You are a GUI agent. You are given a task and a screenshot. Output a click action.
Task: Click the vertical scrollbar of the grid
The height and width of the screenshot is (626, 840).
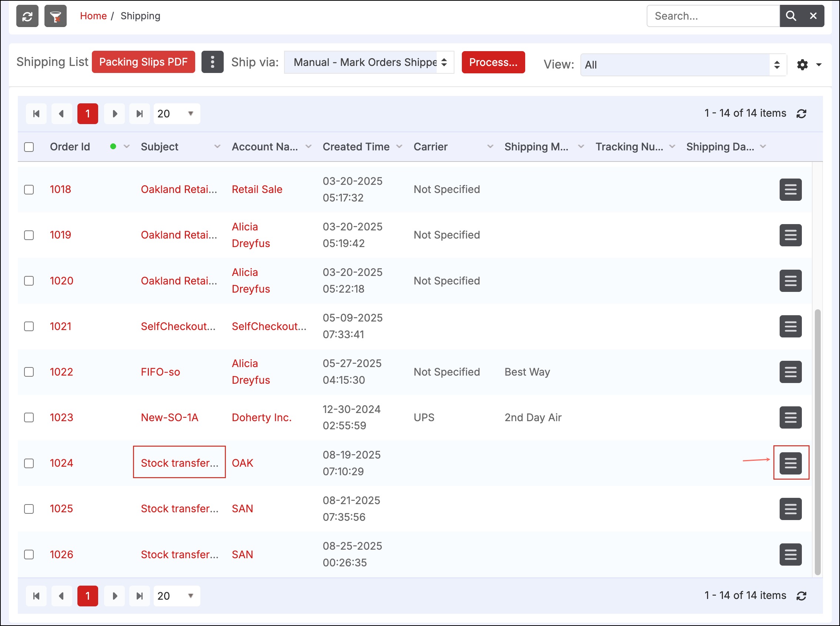click(x=818, y=442)
